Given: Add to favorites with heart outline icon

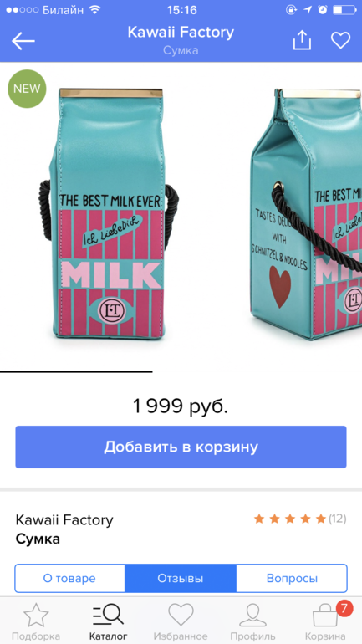Looking at the screenshot, I should coord(340,41).
